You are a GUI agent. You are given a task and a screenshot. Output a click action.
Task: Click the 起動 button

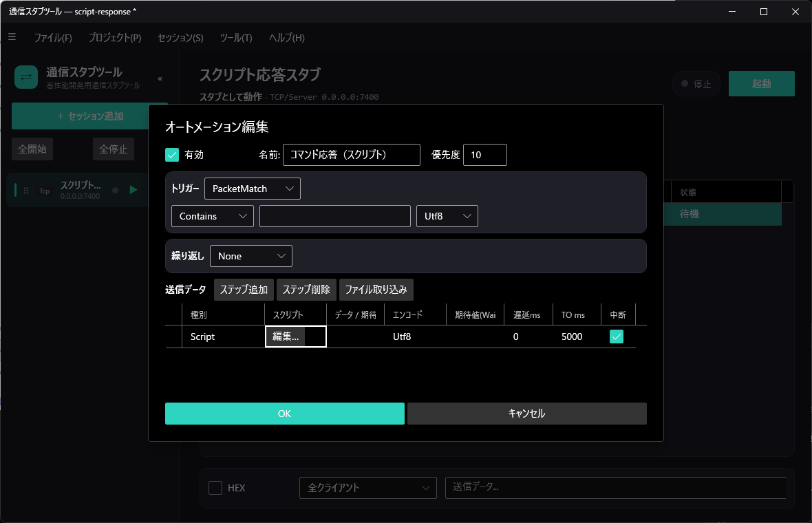(x=761, y=83)
